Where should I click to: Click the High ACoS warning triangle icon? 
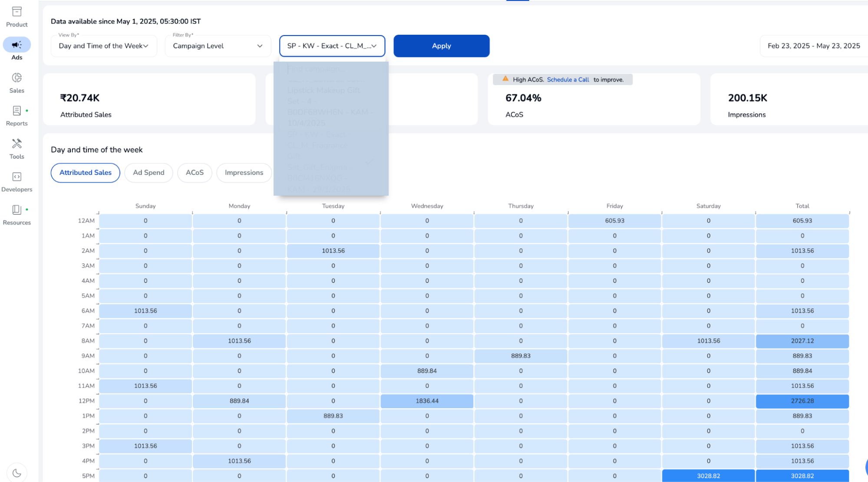point(505,79)
